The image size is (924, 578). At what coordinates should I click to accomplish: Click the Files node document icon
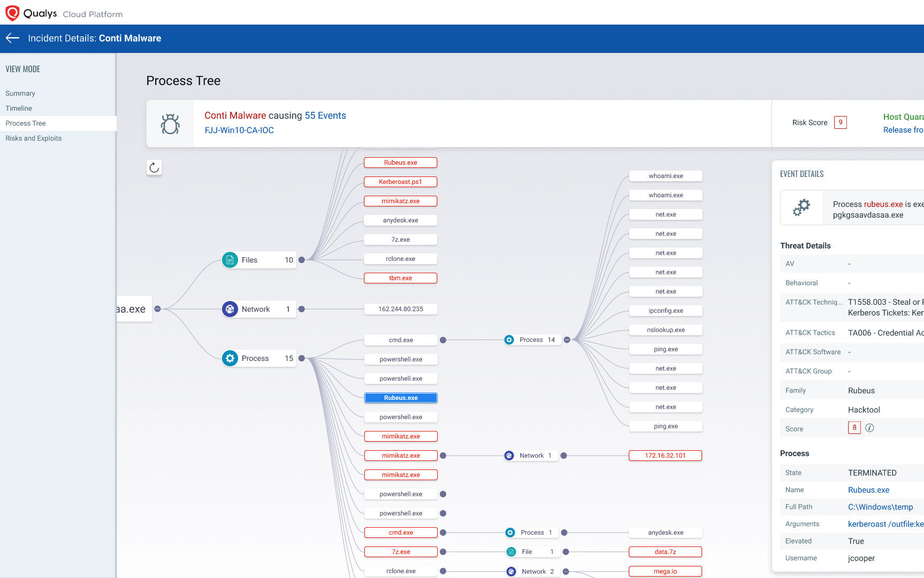(230, 260)
